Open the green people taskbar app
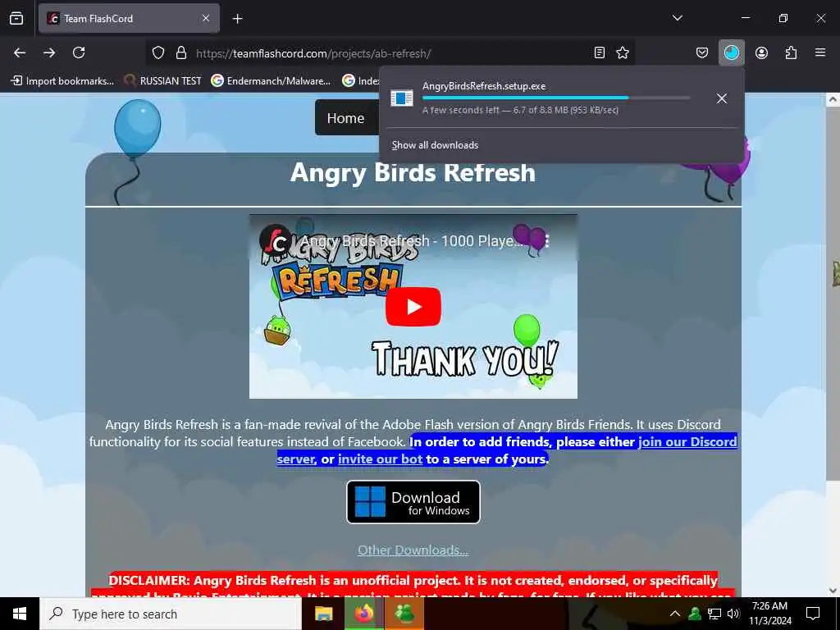This screenshot has width=840, height=630. tap(404, 614)
